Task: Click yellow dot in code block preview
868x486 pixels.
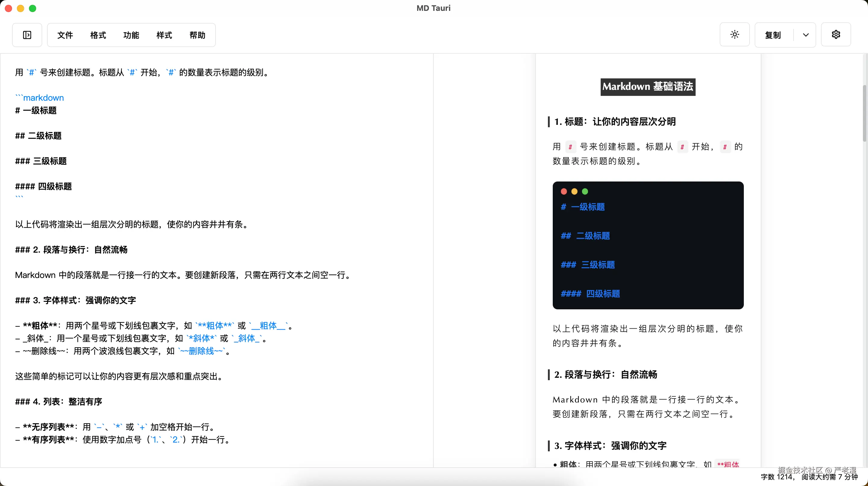Action: (574, 191)
